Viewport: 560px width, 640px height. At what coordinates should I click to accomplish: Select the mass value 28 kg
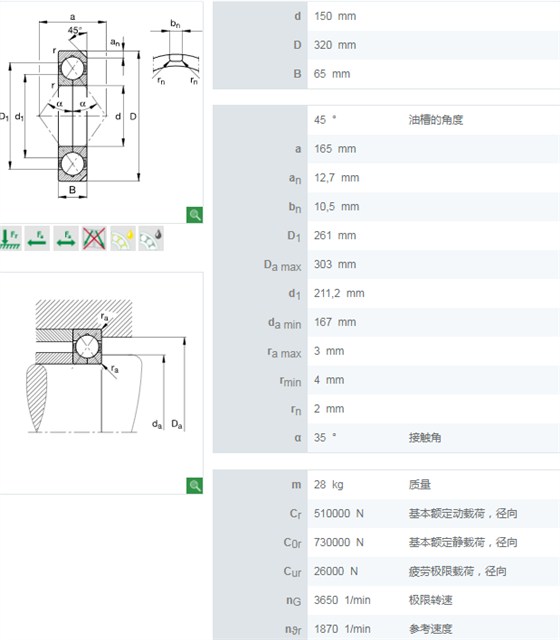(x=328, y=484)
